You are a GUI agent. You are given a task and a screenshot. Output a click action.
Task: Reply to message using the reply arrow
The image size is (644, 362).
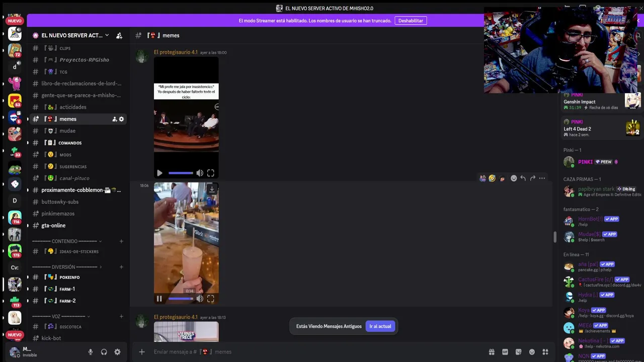(x=523, y=178)
